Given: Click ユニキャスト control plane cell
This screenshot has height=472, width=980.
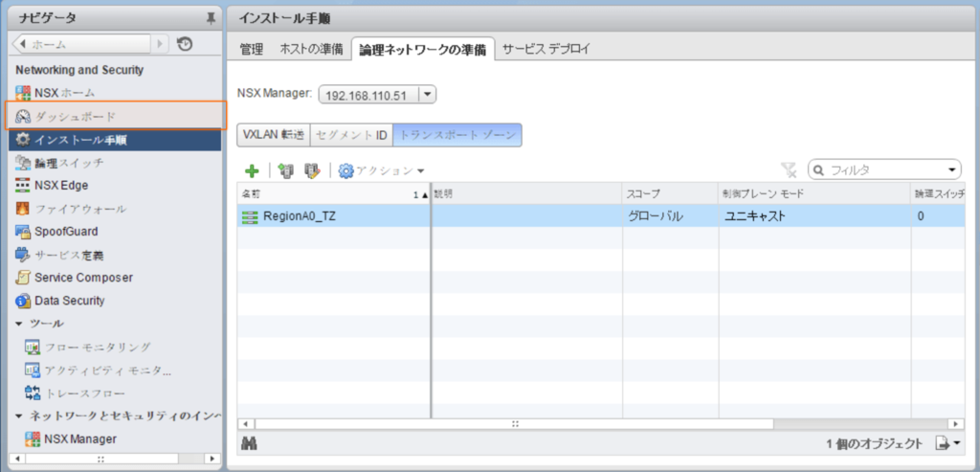Looking at the screenshot, I should [813, 216].
